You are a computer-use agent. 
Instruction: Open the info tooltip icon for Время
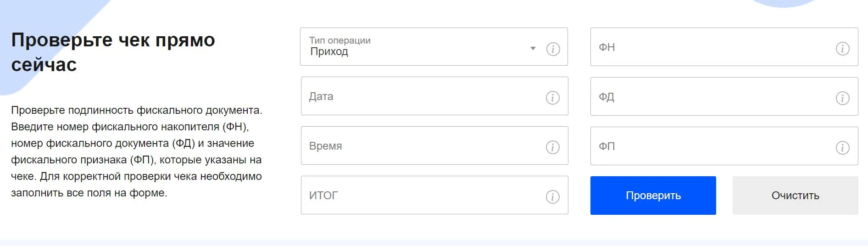point(552,147)
